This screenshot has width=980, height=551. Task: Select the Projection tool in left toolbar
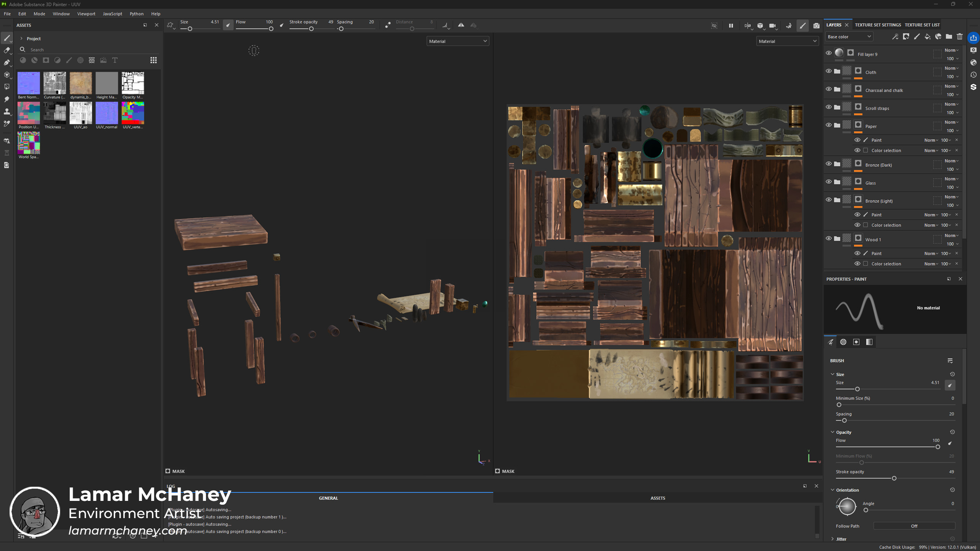tap(7, 62)
